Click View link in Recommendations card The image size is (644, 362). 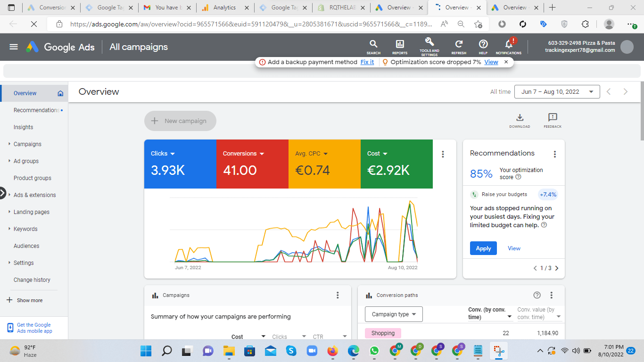tap(514, 248)
